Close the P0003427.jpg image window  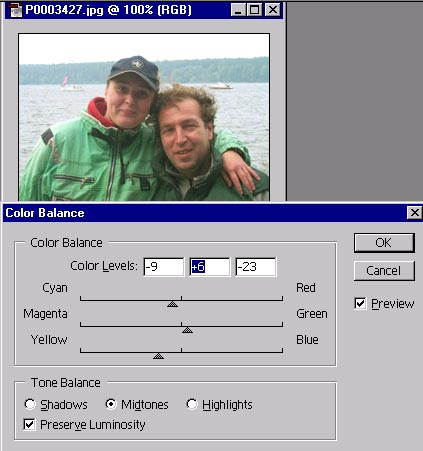[x=273, y=10]
